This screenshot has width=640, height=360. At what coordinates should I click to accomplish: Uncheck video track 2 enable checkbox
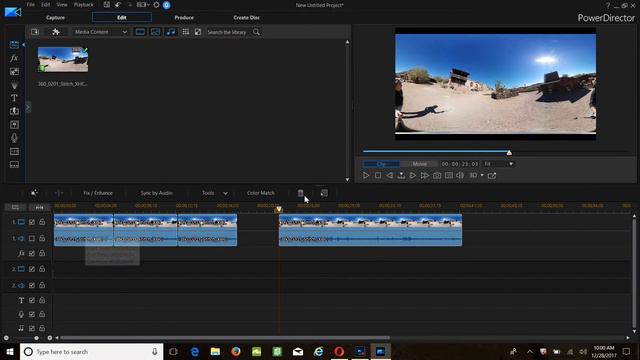tap(32, 269)
